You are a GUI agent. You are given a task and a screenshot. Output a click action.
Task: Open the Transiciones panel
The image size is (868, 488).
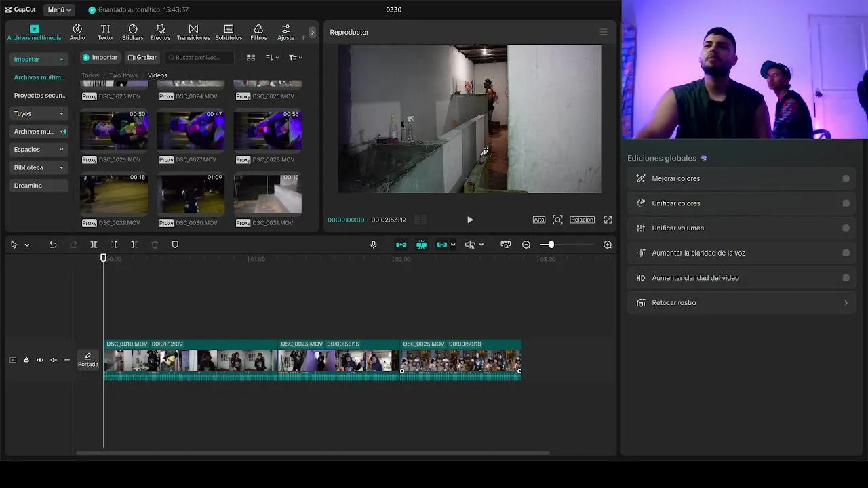(x=193, y=33)
